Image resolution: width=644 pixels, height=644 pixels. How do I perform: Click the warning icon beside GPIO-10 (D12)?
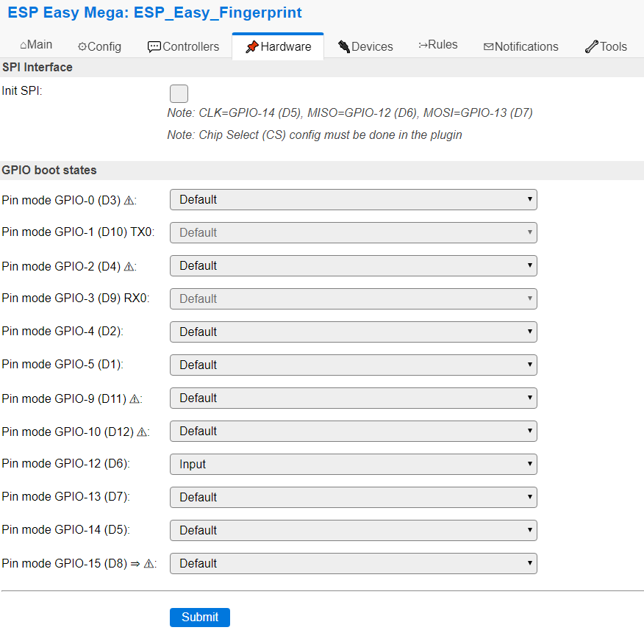[x=142, y=432]
